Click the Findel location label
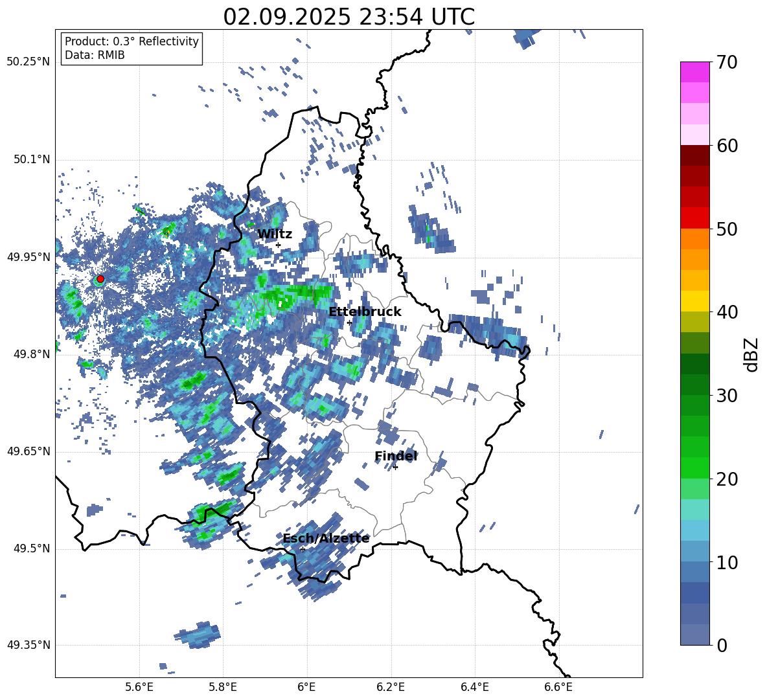Image resolution: width=767 pixels, height=700 pixels. tap(396, 456)
